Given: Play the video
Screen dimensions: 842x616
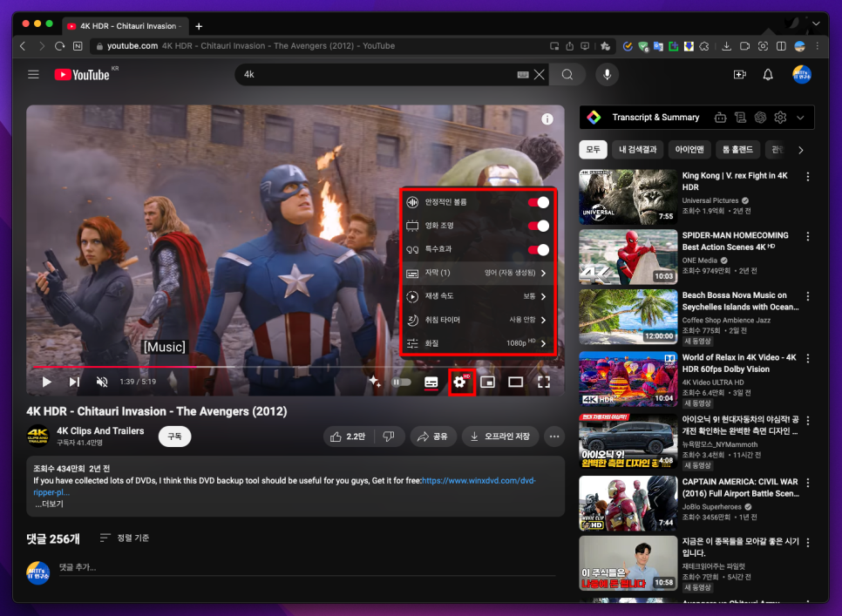Looking at the screenshot, I should 47,382.
